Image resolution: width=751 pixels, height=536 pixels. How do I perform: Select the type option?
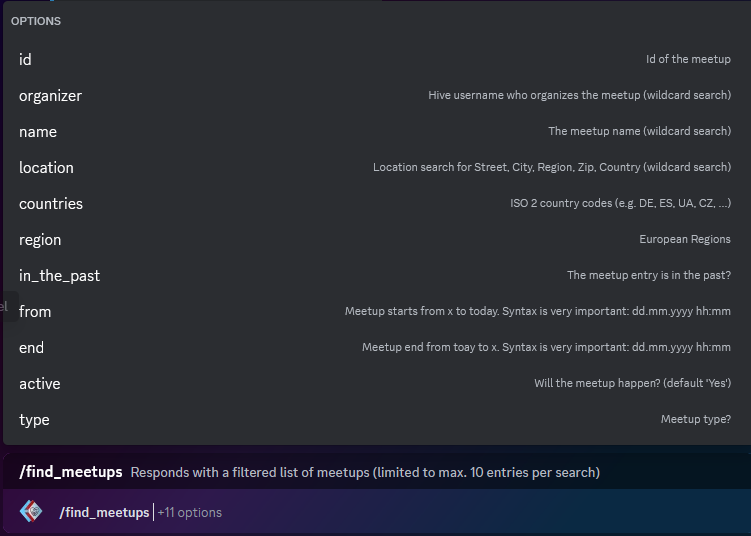coord(375,419)
